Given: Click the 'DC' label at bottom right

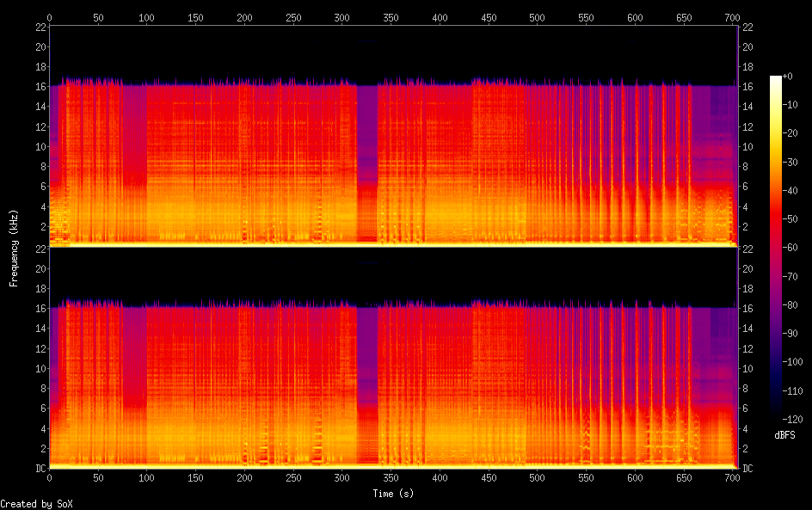Looking at the screenshot, I should pyautogui.click(x=747, y=469).
